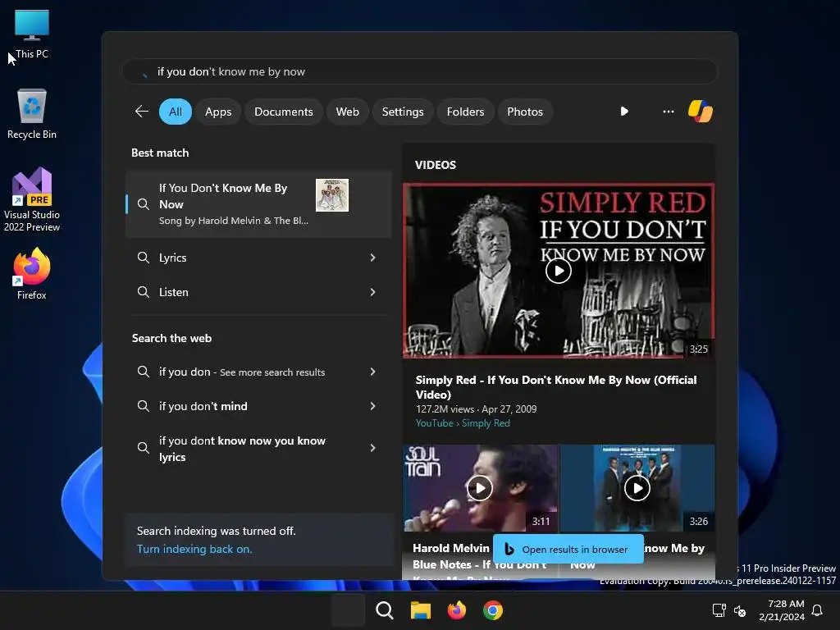Select 'if you don - See more search results'

click(x=258, y=372)
